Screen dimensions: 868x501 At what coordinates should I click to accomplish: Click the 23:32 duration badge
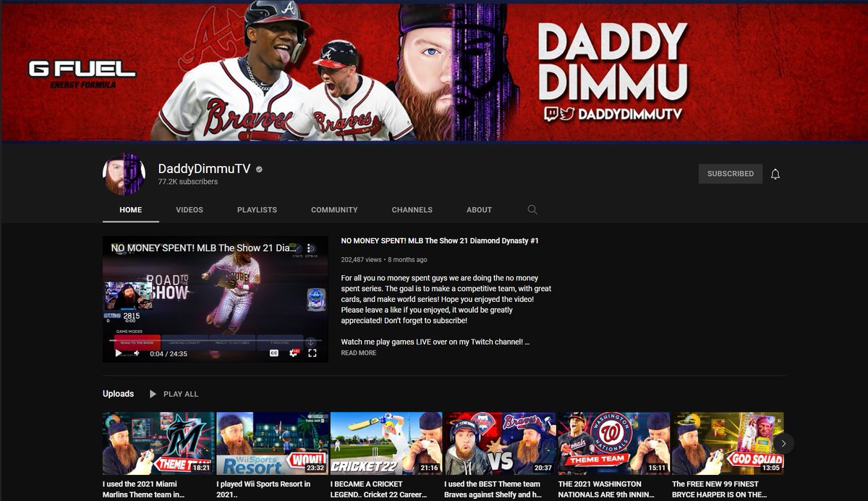tap(315, 468)
